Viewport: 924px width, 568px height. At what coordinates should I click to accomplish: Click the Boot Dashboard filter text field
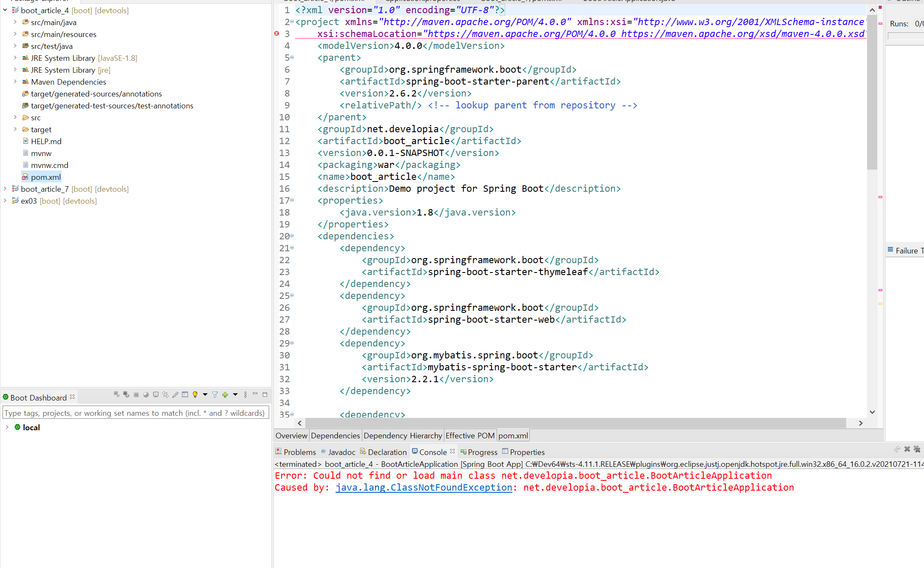pos(135,413)
